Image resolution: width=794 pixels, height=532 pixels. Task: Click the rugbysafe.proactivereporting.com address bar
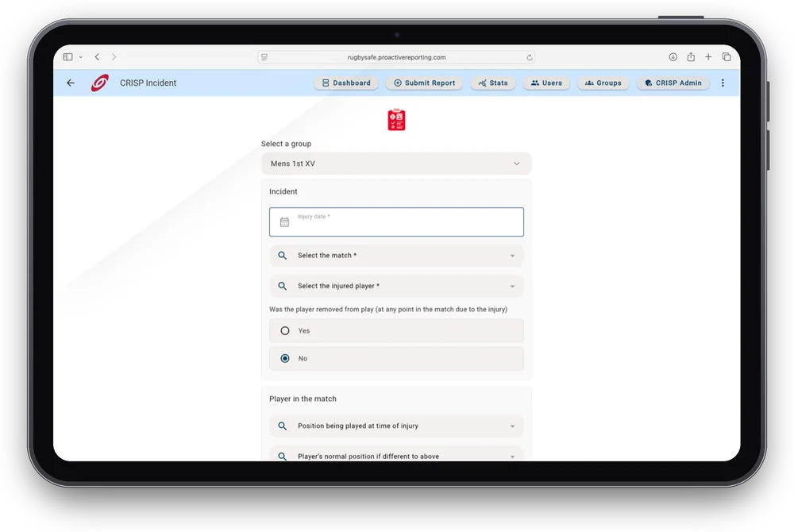pos(396,57)
